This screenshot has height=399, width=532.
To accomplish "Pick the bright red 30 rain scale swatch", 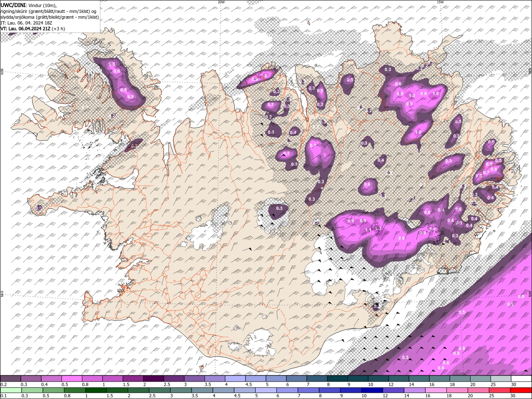I will coord(521,390).
